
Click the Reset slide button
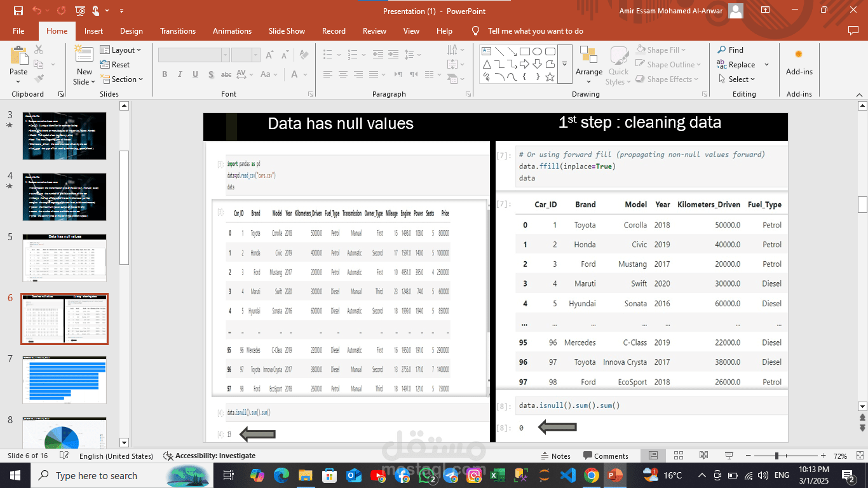pos(115,65)
